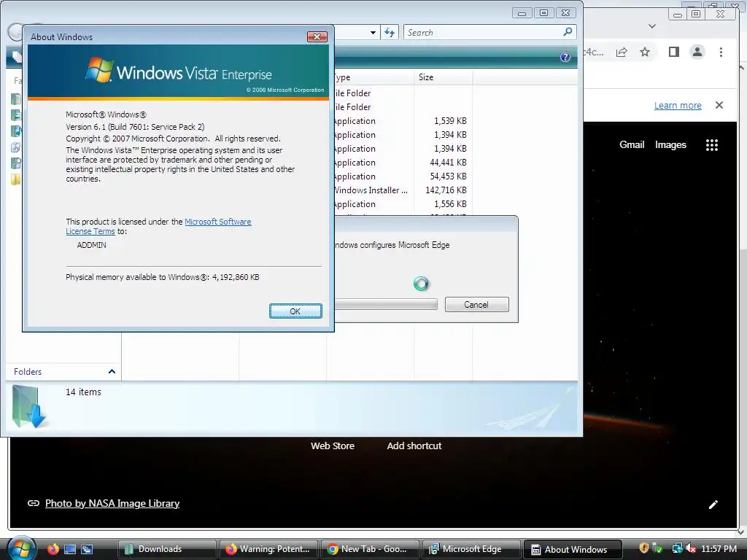
Task: Select the Windows Installer type entry
Action: point(371,190)
